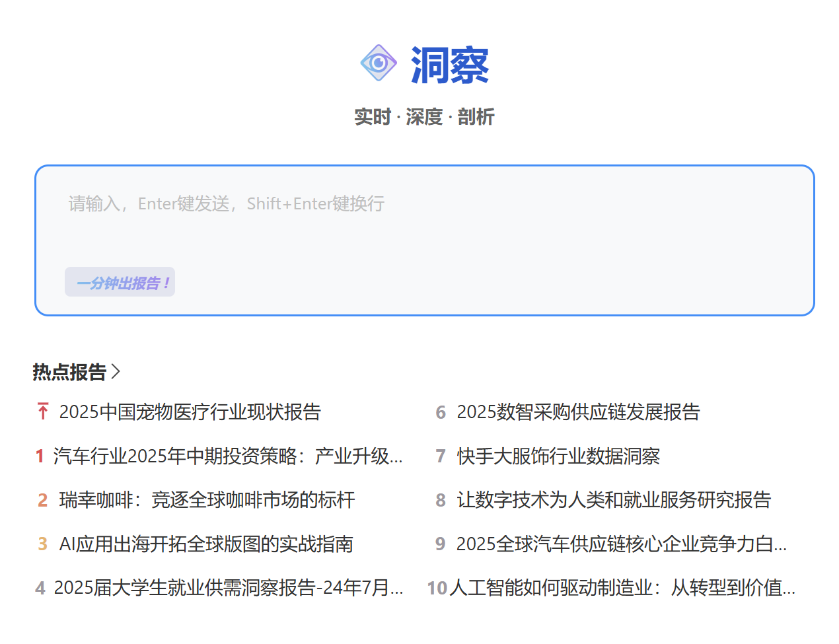The height and width of the screenshot is (644, 839).
Task: Click the red top-pinned arrow icon
Action: 43,411
